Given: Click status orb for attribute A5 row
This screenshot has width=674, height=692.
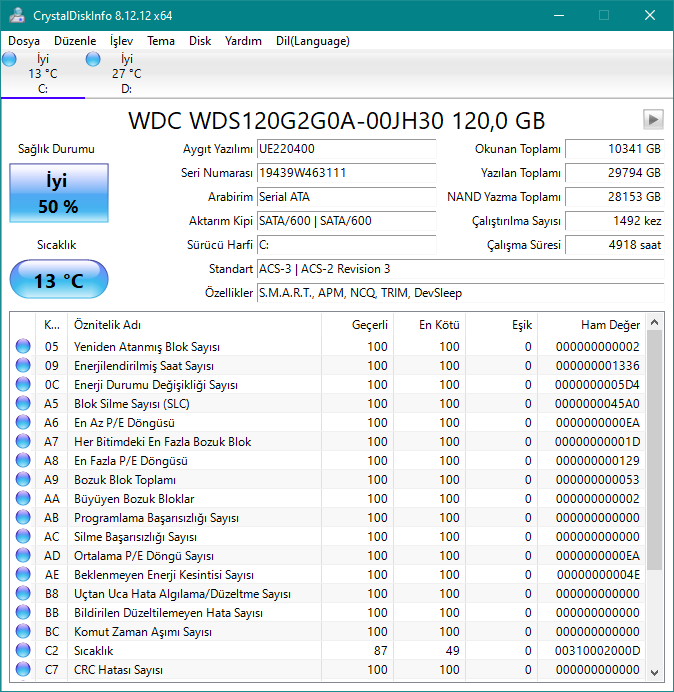Looking at the screenshot, I should (23, 403).
